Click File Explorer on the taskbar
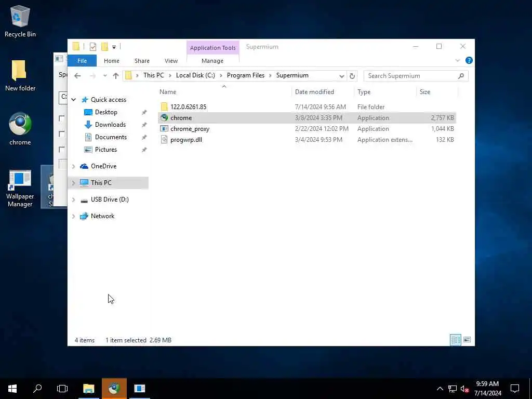This screenshot has height=399, width=532. point(88,389)
